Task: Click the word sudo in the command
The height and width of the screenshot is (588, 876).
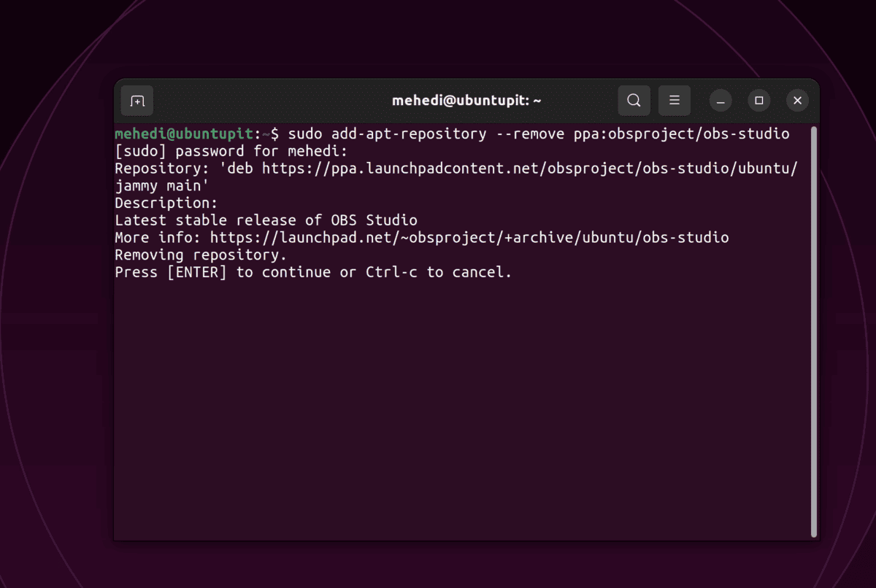Action: click(x=305, y=134)
